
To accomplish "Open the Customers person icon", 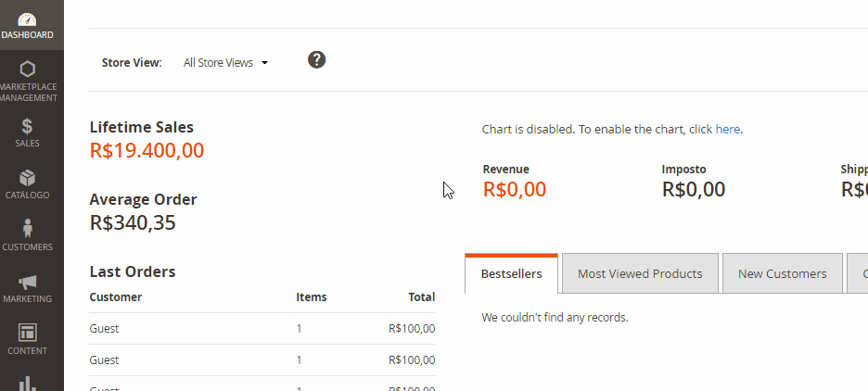I will coord(27,229).
